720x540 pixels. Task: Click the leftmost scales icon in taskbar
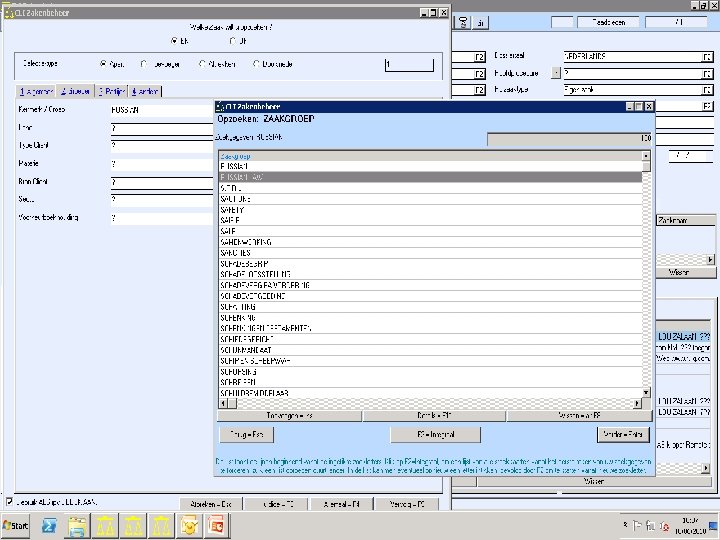tap(106, 524)
